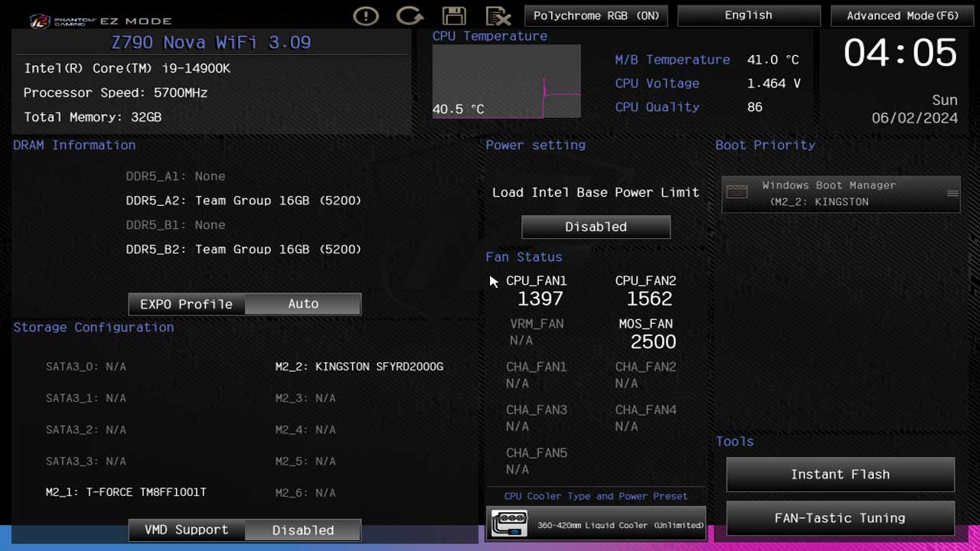Screen dimensions: 980x551
Task: Click the CHA_FAN4 entry
Action: (x=645, y=418)
